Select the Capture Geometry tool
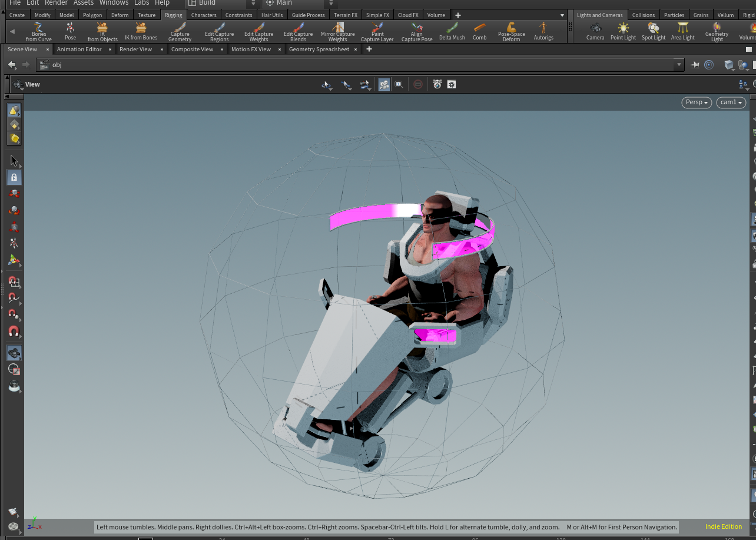 point(180,31)
